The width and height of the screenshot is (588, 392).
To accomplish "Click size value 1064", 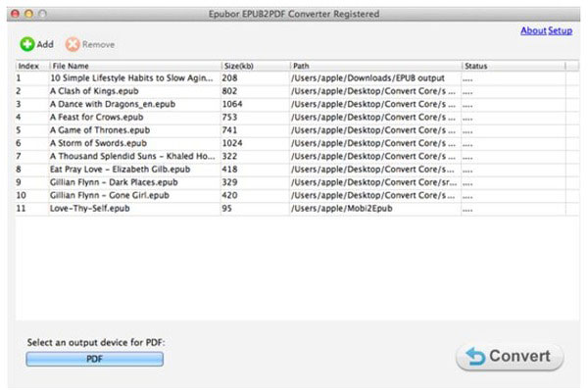I will tap(232, 104).
